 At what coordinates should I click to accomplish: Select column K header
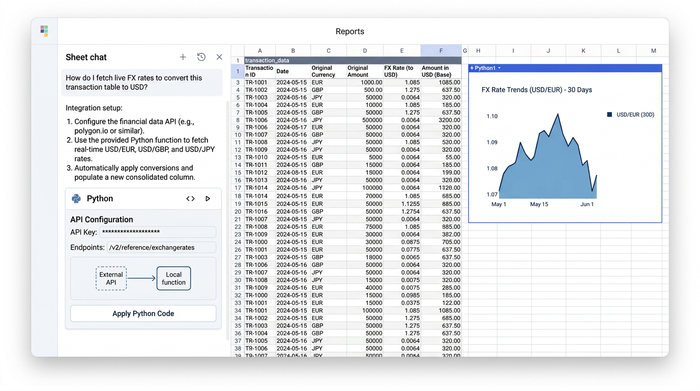pos(583,50)
